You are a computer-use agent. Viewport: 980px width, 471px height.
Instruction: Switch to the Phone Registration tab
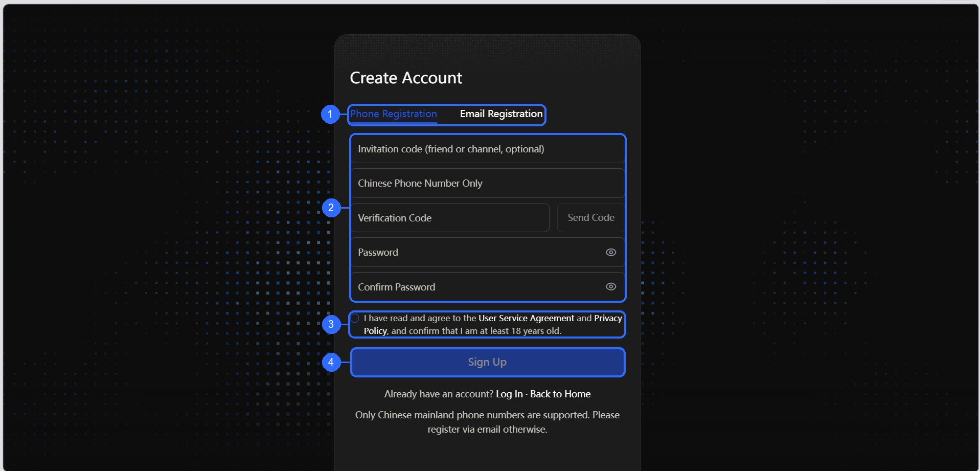tap(393, 114)
